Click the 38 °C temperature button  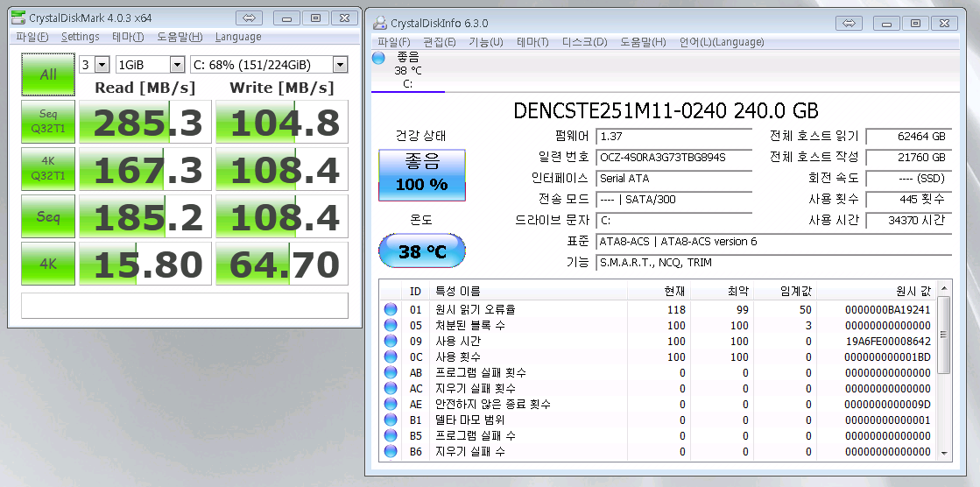click(422, 251)
